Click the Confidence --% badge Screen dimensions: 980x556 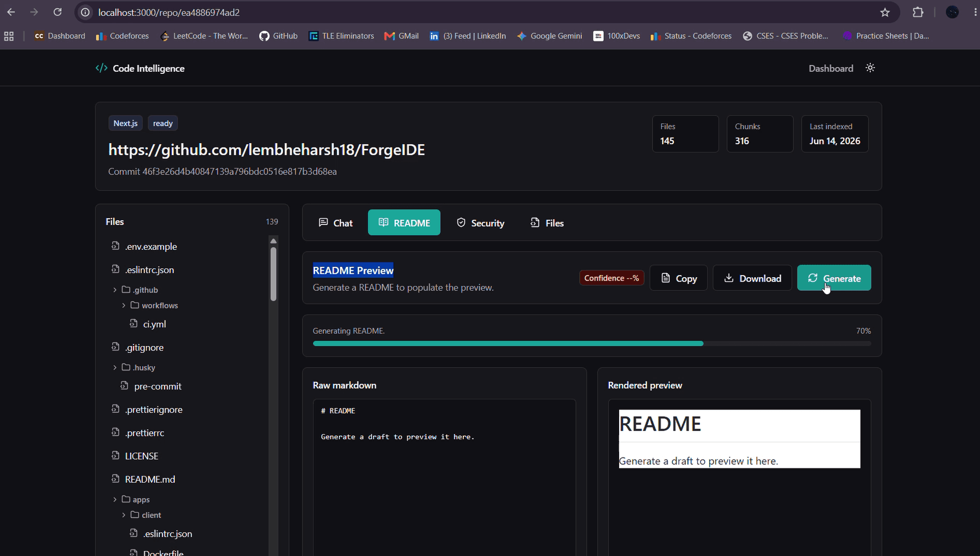(611, 278)
